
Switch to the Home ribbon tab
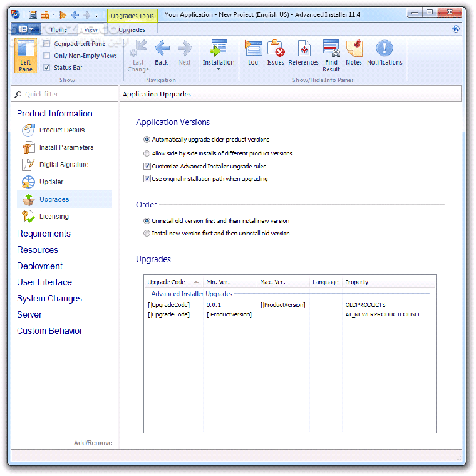[x=58, y=30]
